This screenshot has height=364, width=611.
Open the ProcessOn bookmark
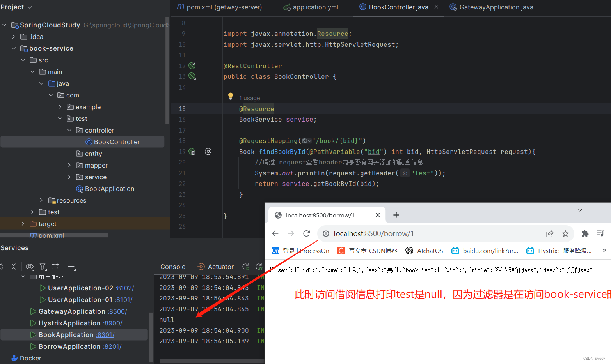coord(300,251)
